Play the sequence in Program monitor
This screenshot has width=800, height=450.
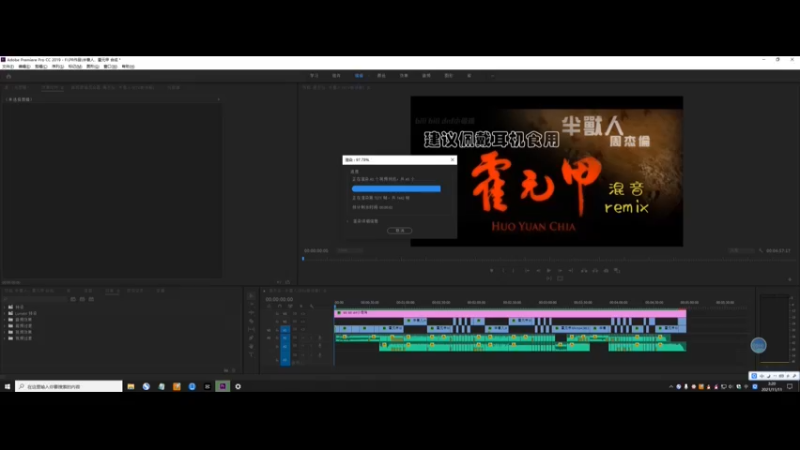pos(549,270)
